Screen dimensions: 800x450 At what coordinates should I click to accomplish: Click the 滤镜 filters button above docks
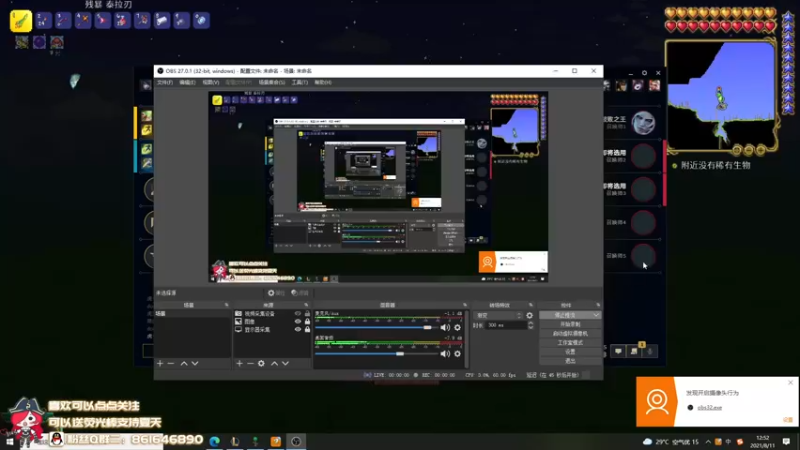(300, 293)
